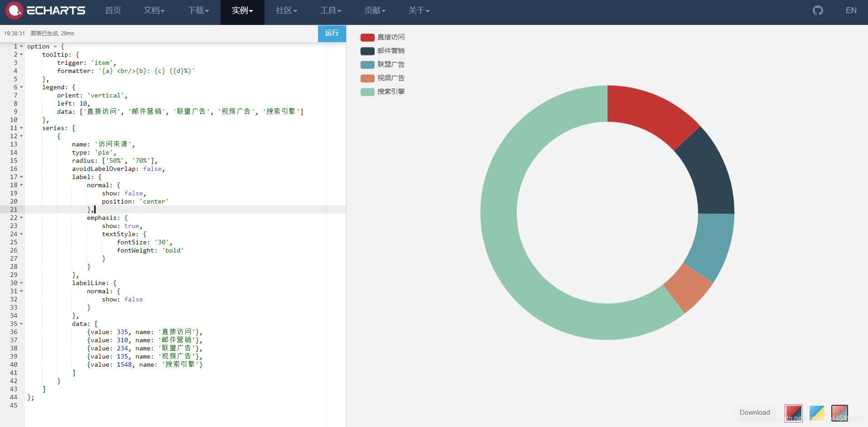Click the Download button
Viewport: 868px width, 427px height.
[755, 412]
